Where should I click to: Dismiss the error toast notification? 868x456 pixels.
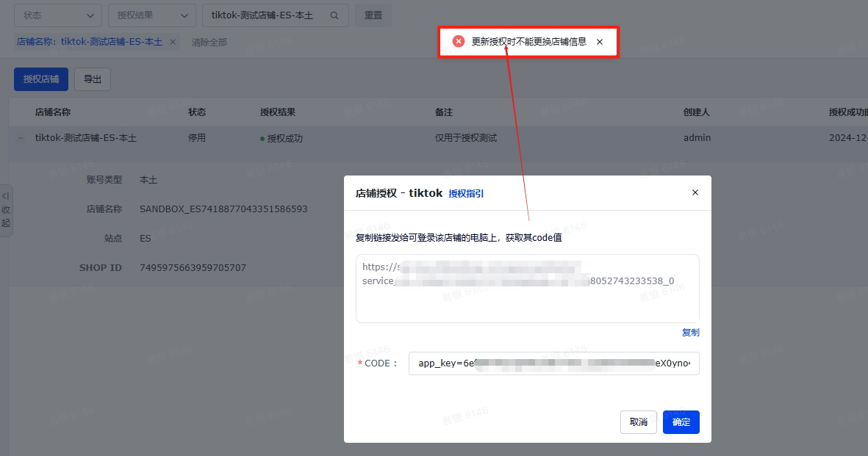coord(600,42)
